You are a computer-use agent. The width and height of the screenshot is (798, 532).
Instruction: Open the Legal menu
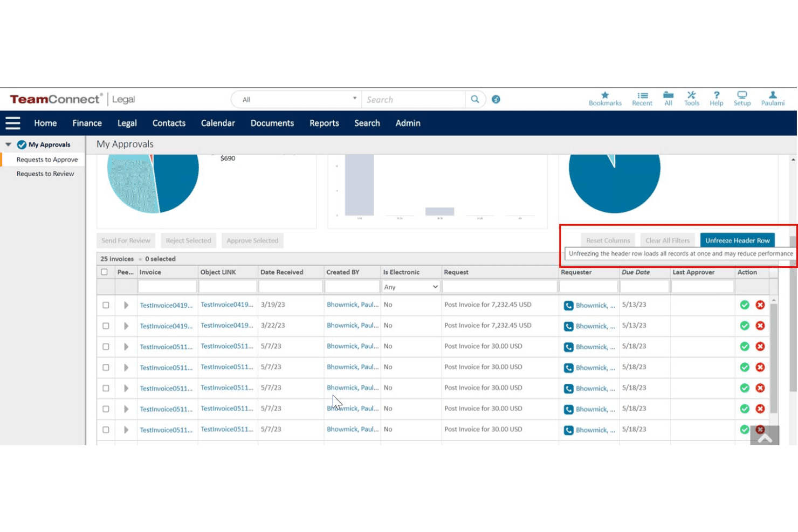tap(127, 123)
